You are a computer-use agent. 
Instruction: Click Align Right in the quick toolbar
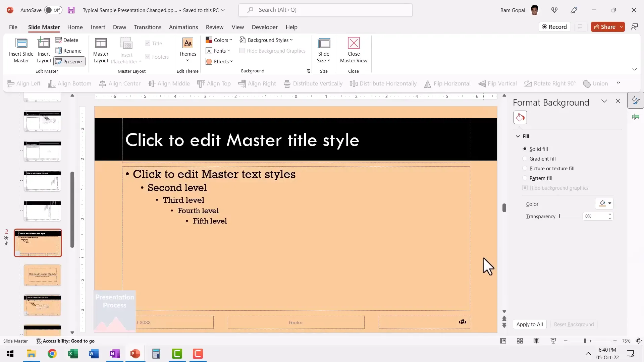tap(257, 83)
